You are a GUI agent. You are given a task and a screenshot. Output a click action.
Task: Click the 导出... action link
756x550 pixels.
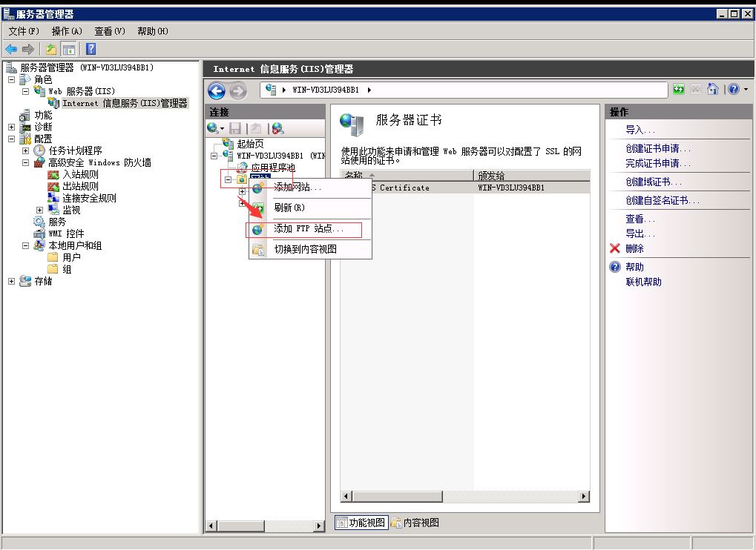click(x=640, y=233)
